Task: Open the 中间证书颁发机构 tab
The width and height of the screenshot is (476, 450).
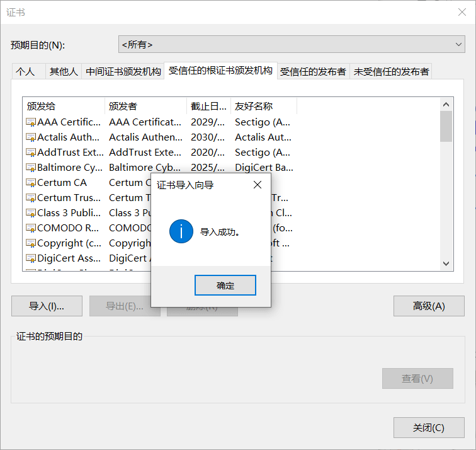Action: (x=123, y=72)
